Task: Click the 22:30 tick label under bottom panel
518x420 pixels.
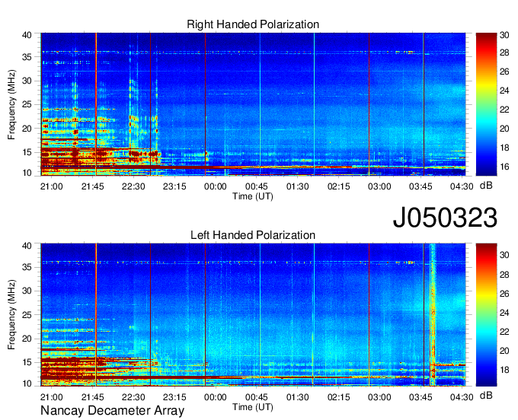Action: click(x=133, y=397)
